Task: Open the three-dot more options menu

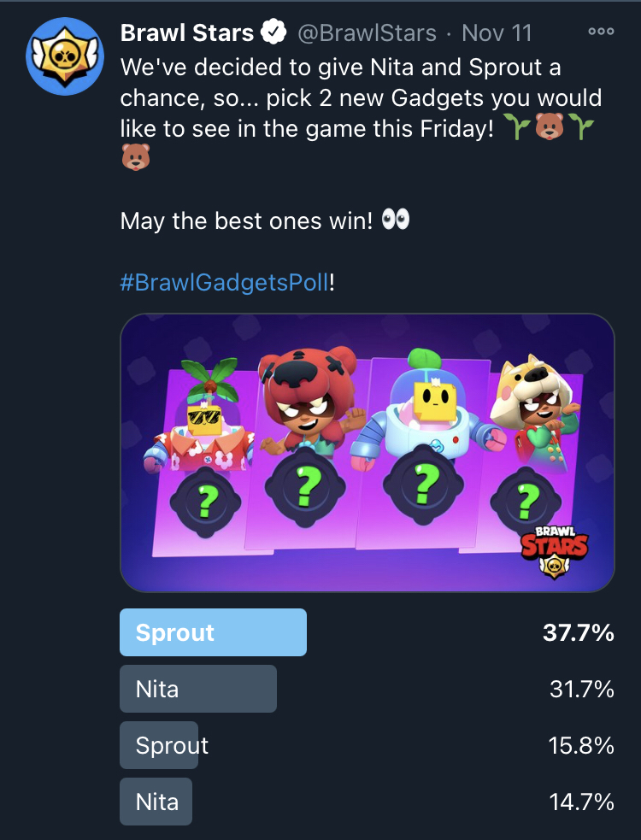Action: [601, 32]
